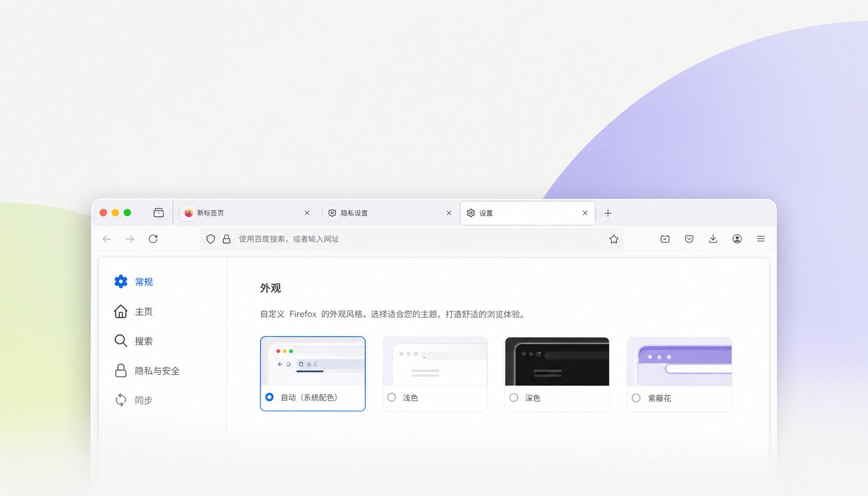Click the shield tracking protection icon
Image resolution: width=868 pixels, height=496 pixels.
[211, 239]
